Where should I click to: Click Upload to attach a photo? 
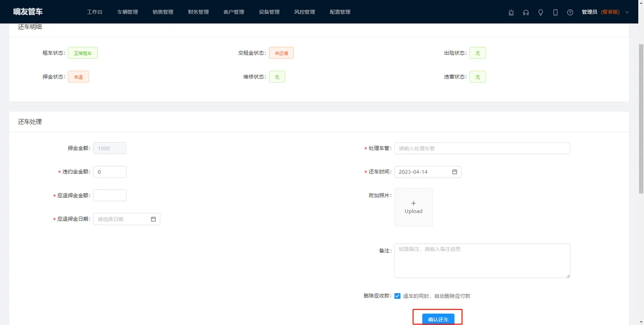pos(413,207)
